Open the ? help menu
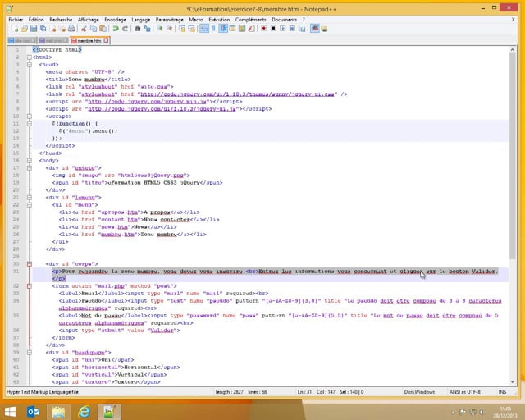The width and height of the screenshot is (525, 420). pos(304,20)
